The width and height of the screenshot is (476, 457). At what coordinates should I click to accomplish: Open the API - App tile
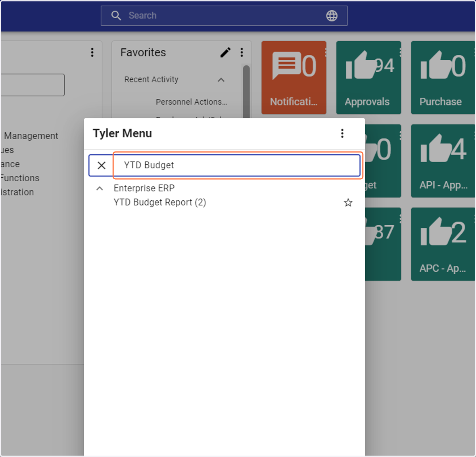click(443, 161)
